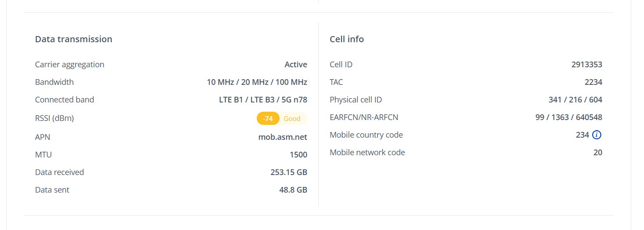Click the RSSI (dBm) label
Viewport: 644px width, 230px height.
pyautogui.click(x=55, y=118)
